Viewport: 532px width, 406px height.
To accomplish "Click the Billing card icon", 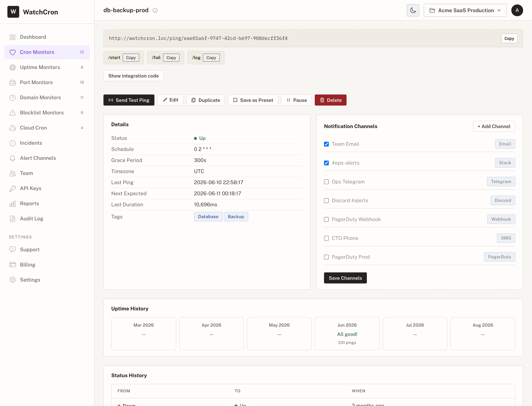I will pos(13,265).
